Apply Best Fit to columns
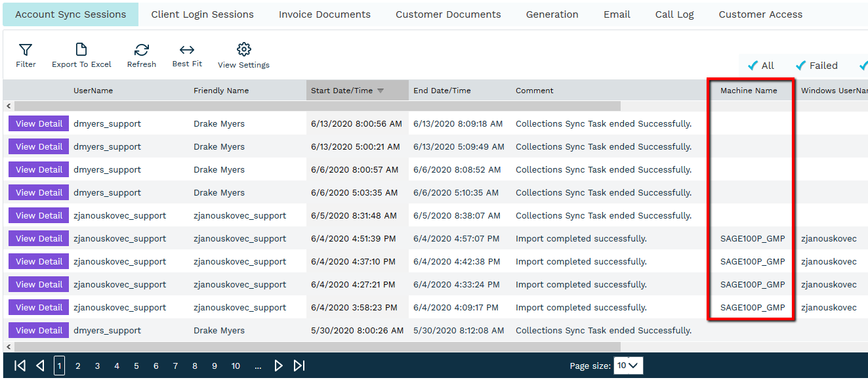The image size is (868, 380). tap(187, 55)
